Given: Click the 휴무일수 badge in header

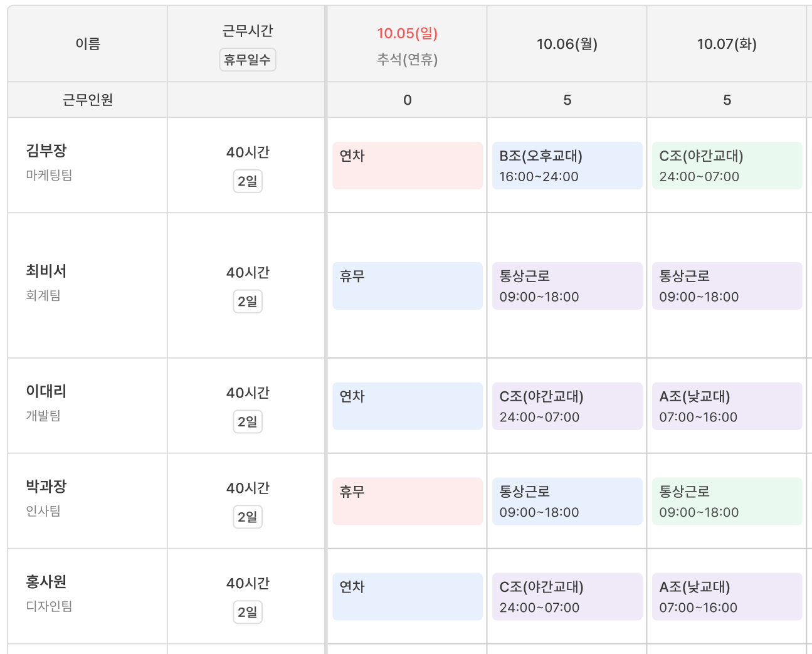Looking at the screenshot, I should pyautogui.click(x=248, y=60).
